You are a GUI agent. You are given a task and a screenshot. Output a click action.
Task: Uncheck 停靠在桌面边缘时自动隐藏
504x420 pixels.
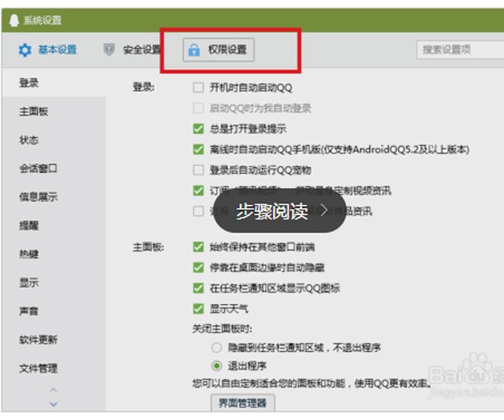pyautogui.click(x=198, y=267)
